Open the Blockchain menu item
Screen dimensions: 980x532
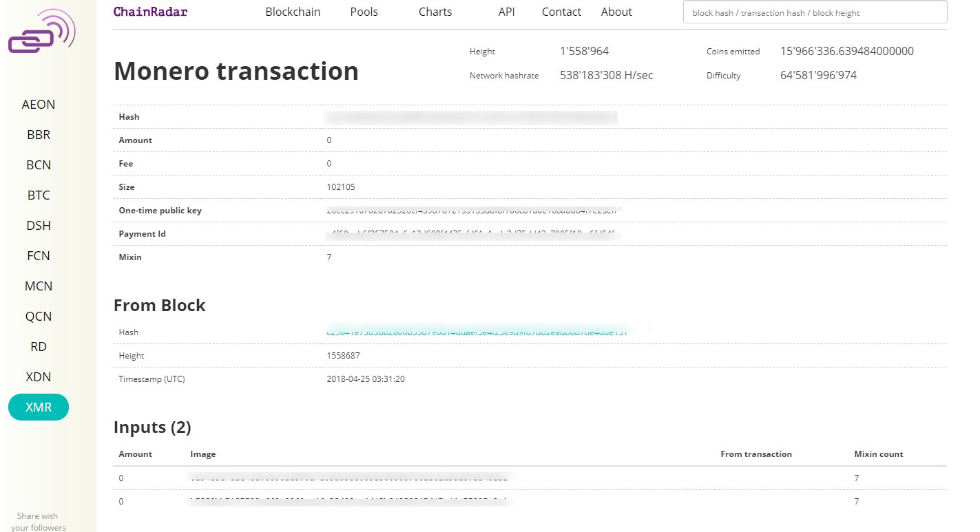point(293,12)
